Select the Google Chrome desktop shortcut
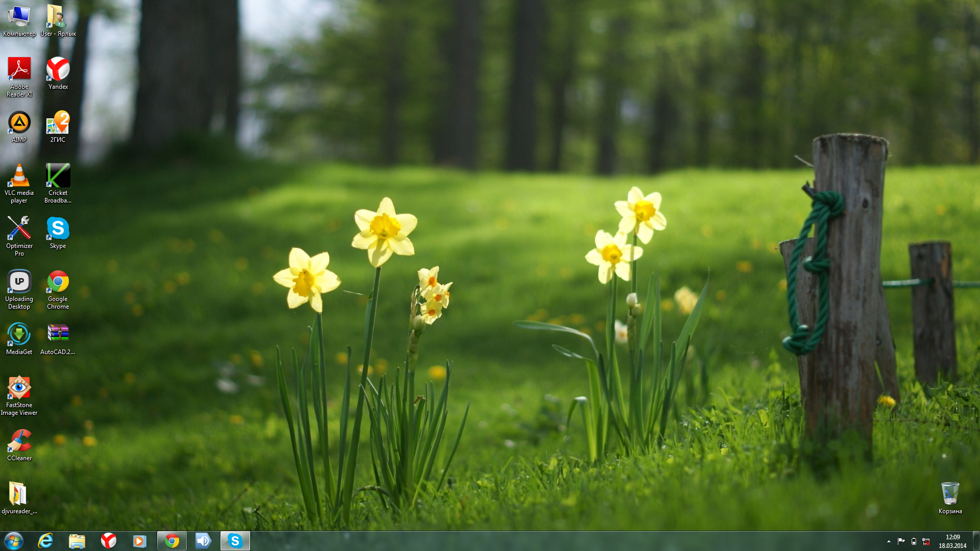Screen dimensions: 980x551 pyautogui.click(x=58, y=290)
